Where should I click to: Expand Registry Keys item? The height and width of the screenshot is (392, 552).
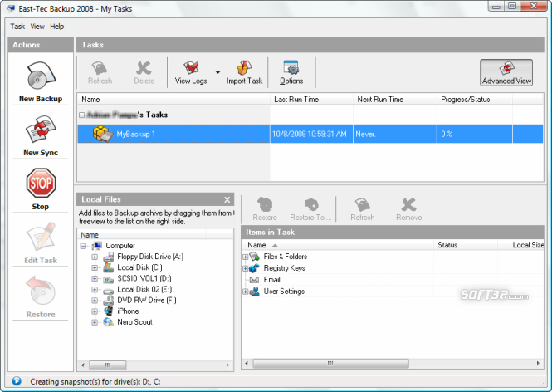tap(246, 269)
